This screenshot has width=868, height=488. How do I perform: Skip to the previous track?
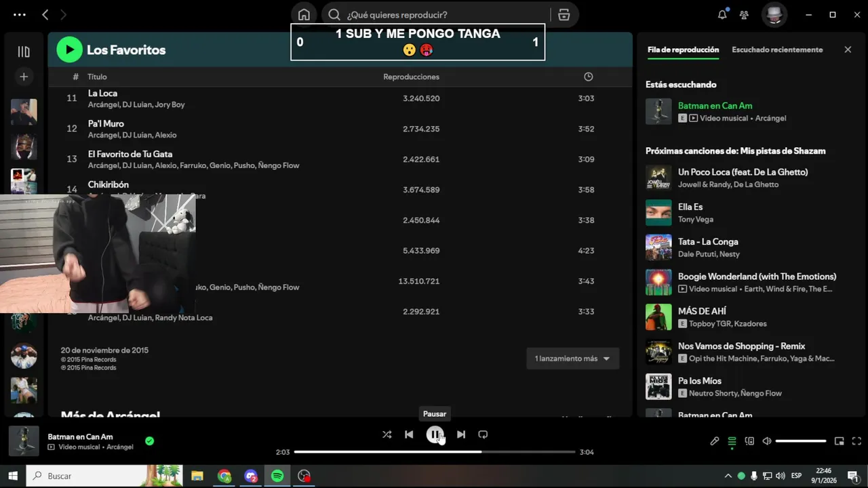pos(409,434)
